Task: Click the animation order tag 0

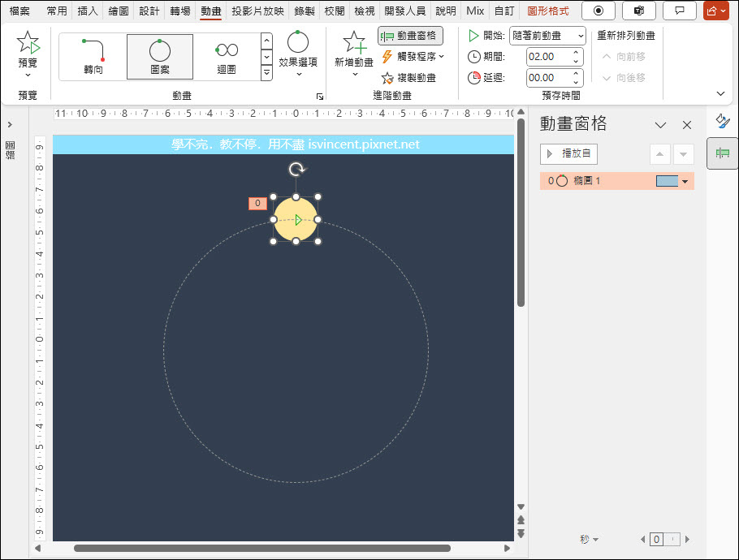Action: tap(257, 204)
